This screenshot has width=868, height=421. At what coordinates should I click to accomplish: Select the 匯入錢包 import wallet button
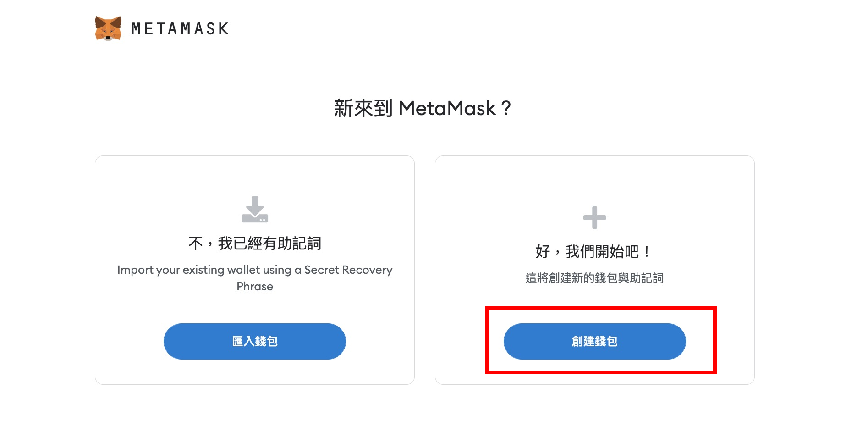(255, 341)
